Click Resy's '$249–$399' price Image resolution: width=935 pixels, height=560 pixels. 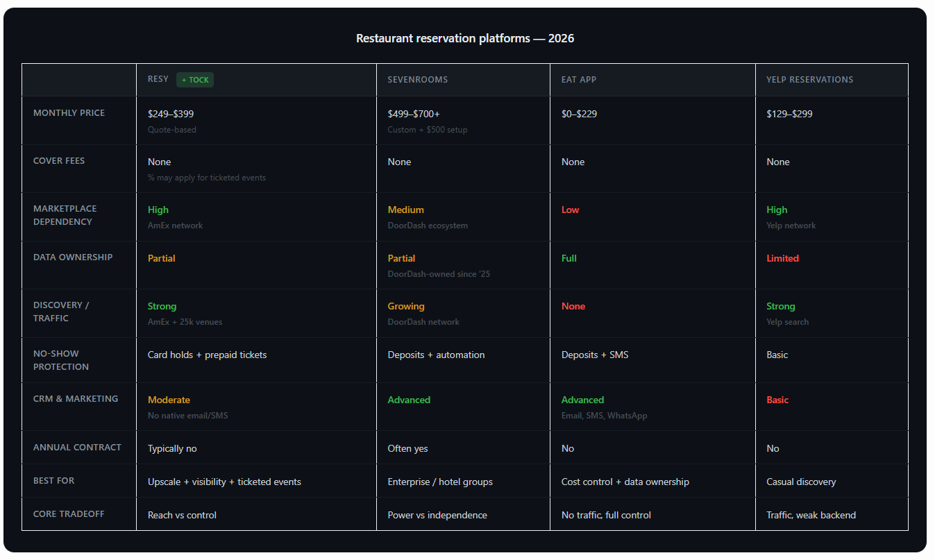tap(171, 114)
